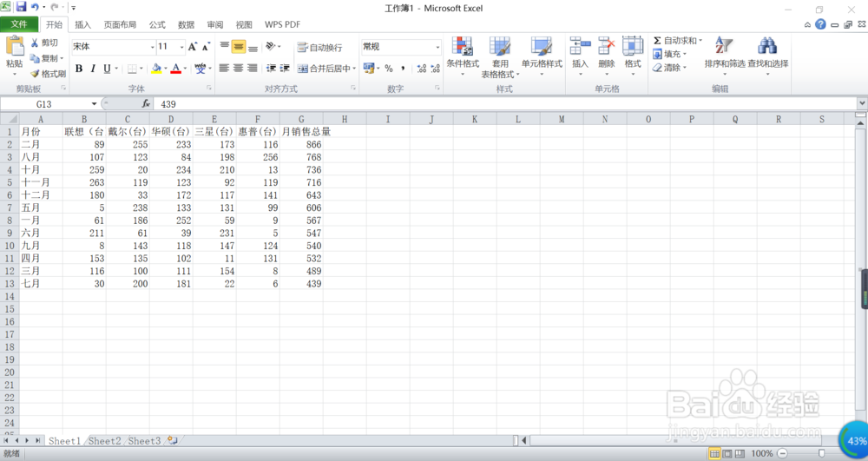Switch to the Insert (插入) ribbon tab

click(x=82, y=24)
